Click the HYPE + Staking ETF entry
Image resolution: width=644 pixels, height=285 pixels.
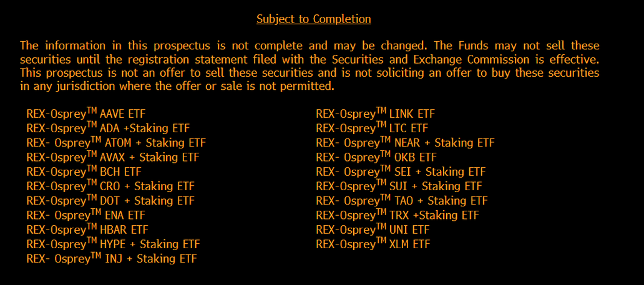pyautogui.click(x=113, y=244)
